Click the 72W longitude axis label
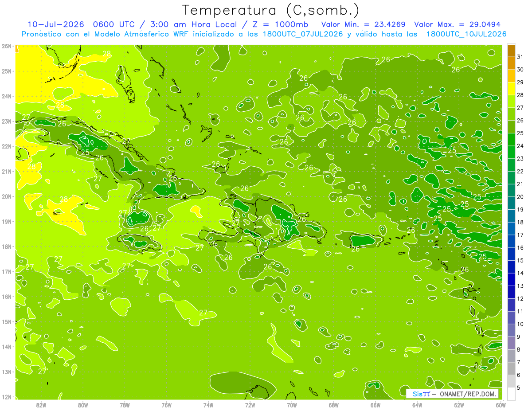The height and width of the screenshot is (411, 532). coord(250,405)
